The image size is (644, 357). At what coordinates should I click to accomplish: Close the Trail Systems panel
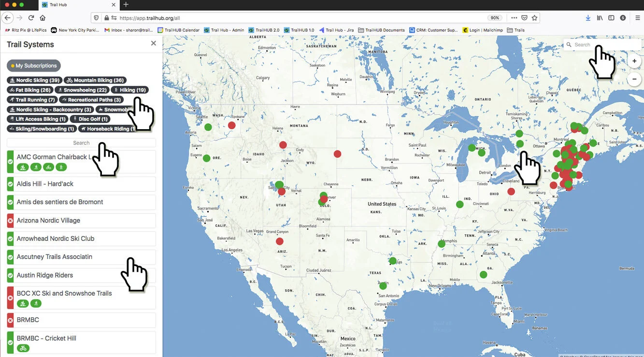(x=154, y=44)
